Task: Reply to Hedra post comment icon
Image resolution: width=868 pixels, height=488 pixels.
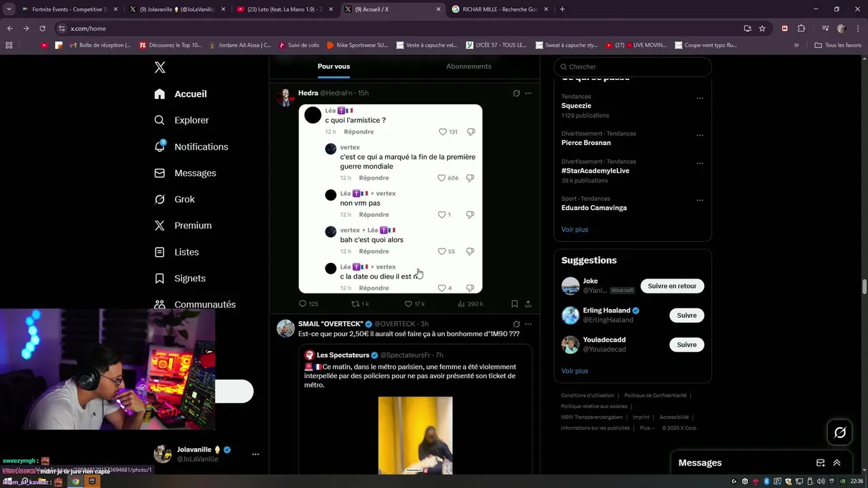Action: [x=309, y=304]
